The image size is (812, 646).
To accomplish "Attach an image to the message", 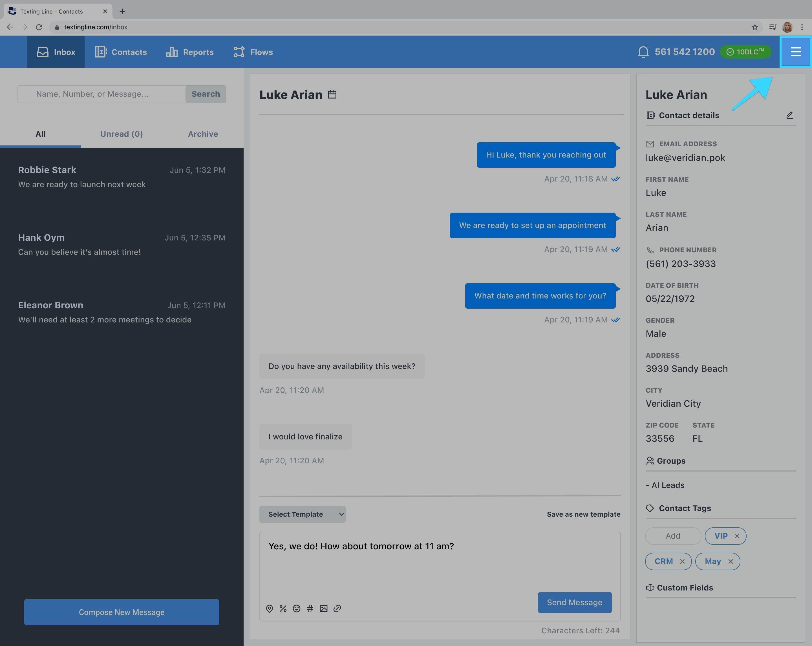I will 323,608.
